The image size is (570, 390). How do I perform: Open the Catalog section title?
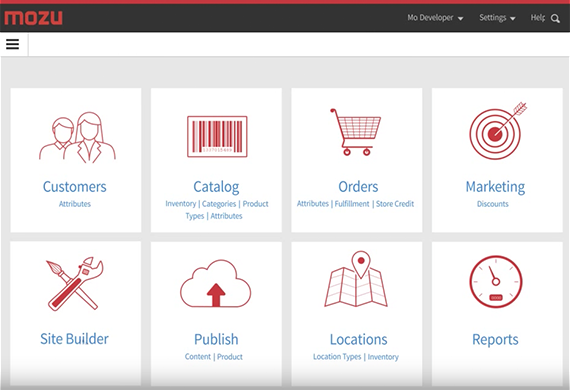pyautogui.click(x=216, y=187)
